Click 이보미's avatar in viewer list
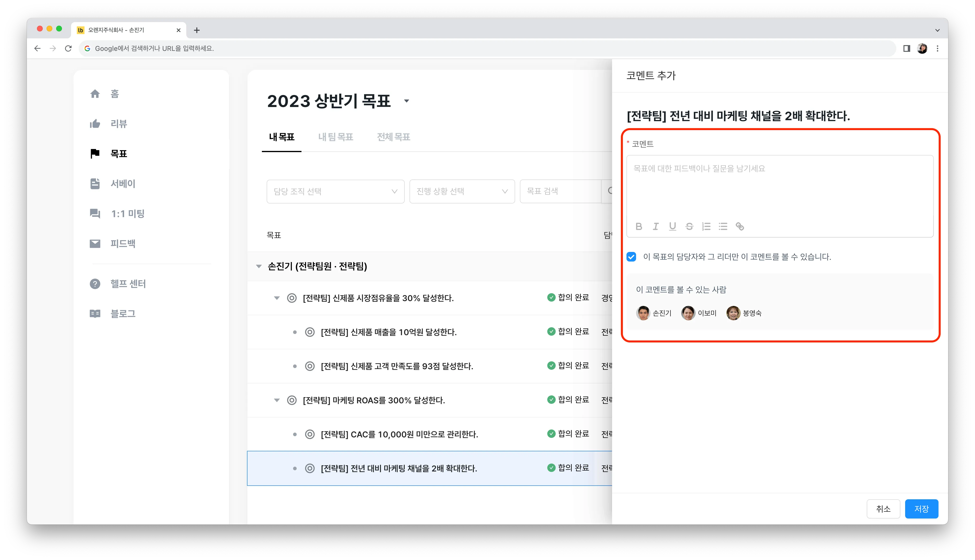The height and width of the screenshot is (560, 975). pos(688,313)
